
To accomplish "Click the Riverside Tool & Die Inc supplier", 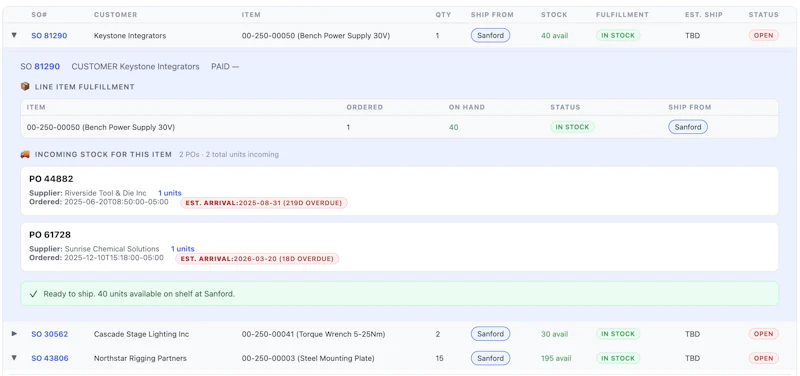I will 106,193.
